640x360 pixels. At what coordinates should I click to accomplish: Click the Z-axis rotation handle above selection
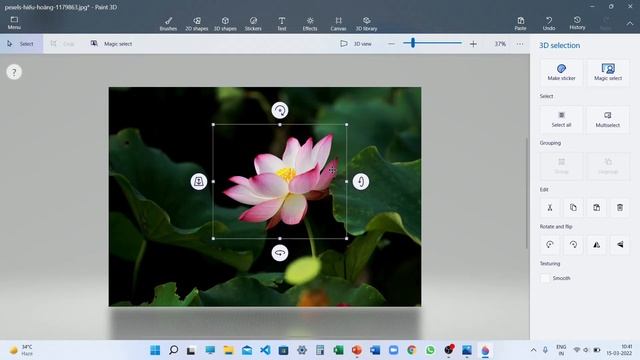(280, 110)
